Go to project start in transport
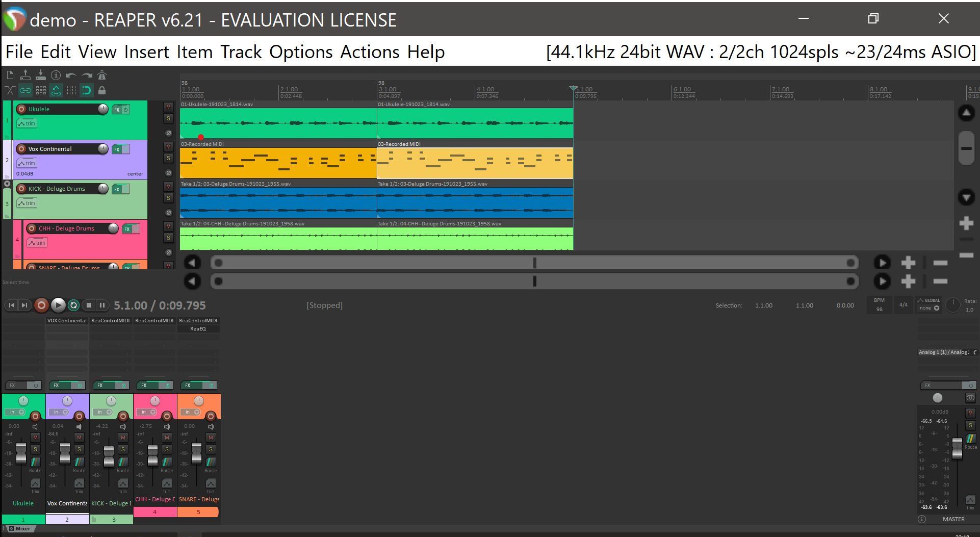980x537 pixels. click(12, 305)
